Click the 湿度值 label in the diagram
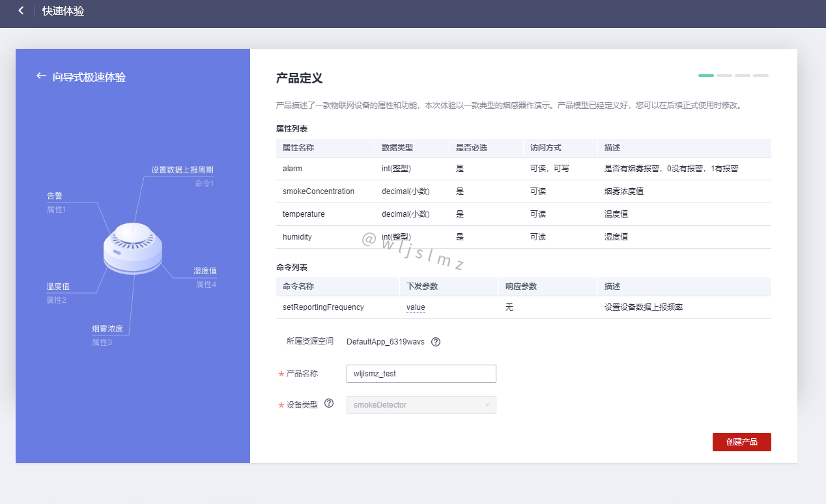The width and height of the screenshot is (826, 504). tap(205, 271)
